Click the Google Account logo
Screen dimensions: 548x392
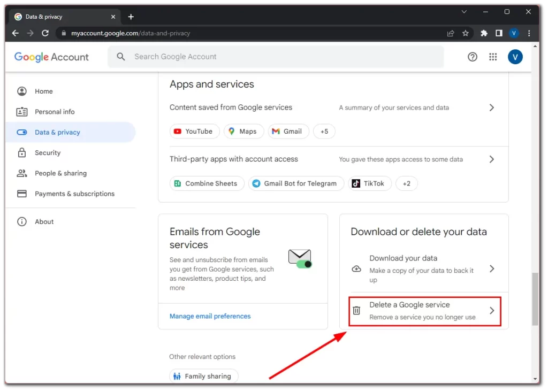coord(51,57)
